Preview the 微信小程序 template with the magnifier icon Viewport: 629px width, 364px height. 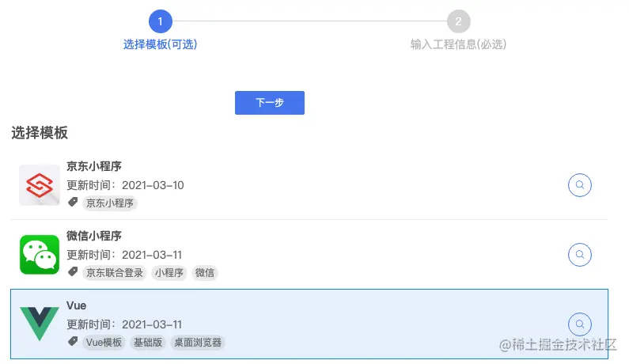pyautogui.click(x=580, y=255)
